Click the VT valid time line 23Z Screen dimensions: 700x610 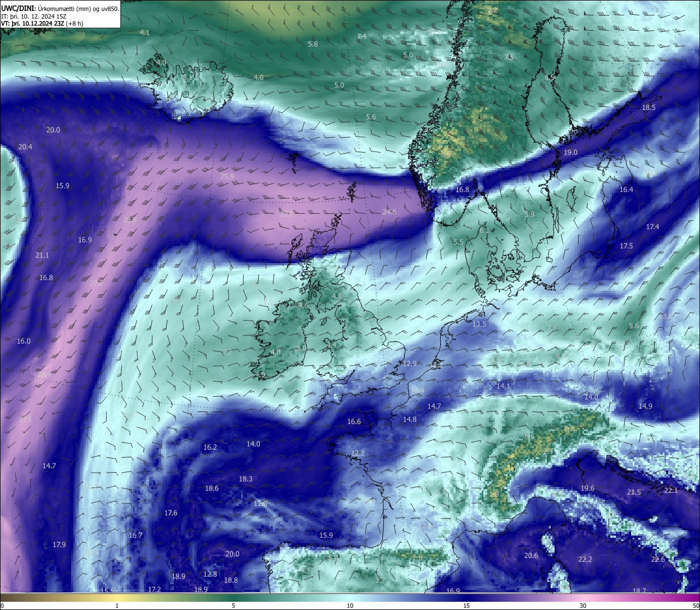(42, 24)
